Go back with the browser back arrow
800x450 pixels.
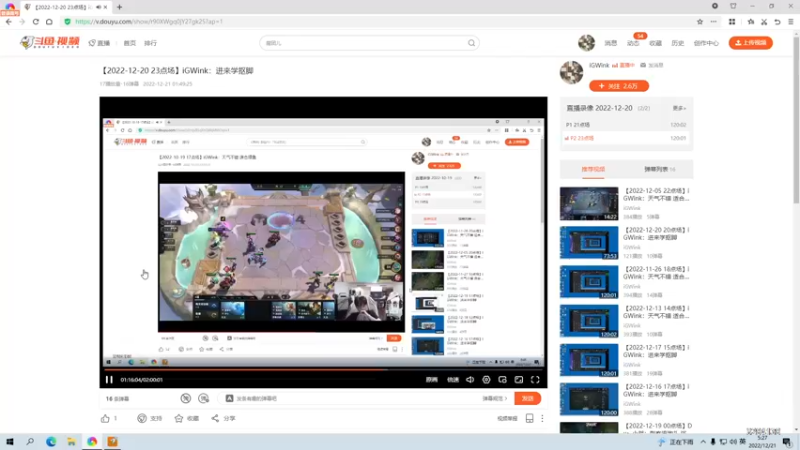point(9,21)
